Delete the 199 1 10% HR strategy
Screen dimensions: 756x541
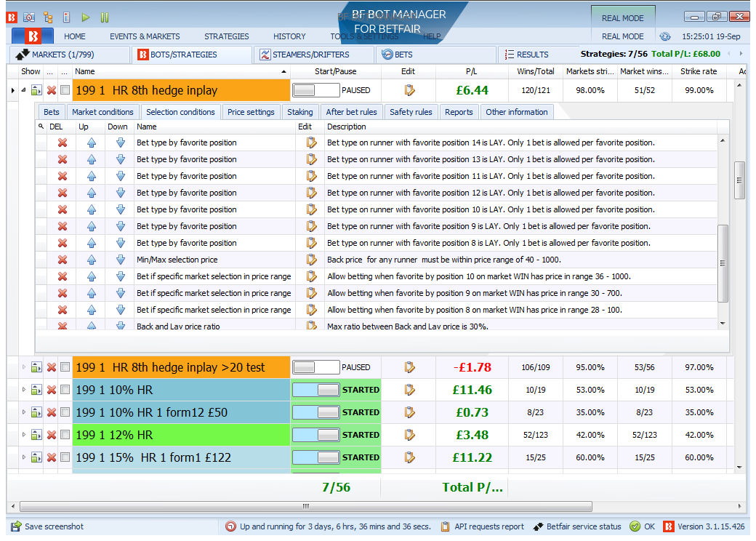coord(52,390)
